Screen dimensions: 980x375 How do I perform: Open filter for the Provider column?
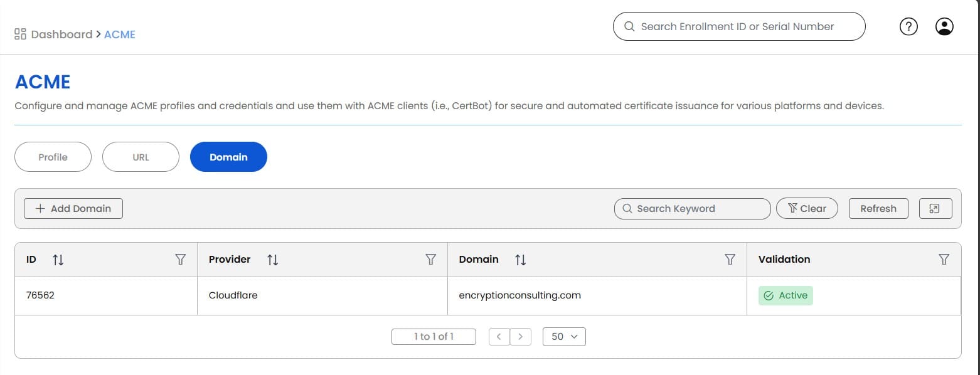431,260
